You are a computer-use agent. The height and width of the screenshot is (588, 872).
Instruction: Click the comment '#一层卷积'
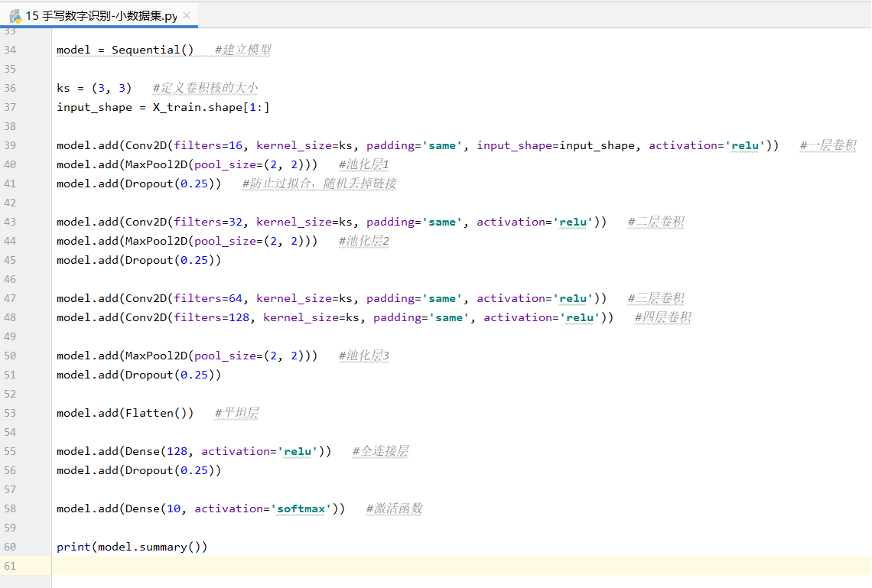[x=828, y=145]
